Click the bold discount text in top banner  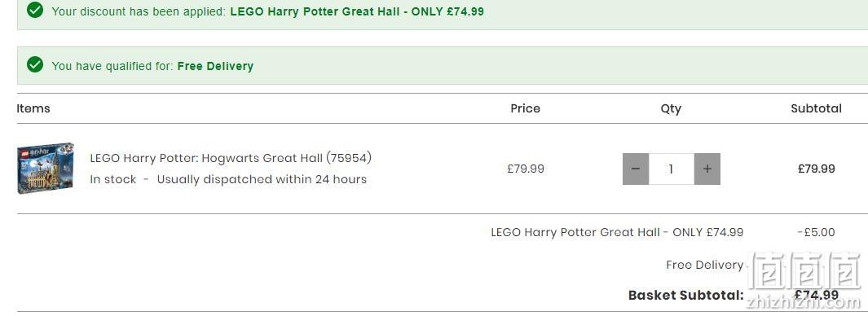pyautogui.click(x=357, y=11)
